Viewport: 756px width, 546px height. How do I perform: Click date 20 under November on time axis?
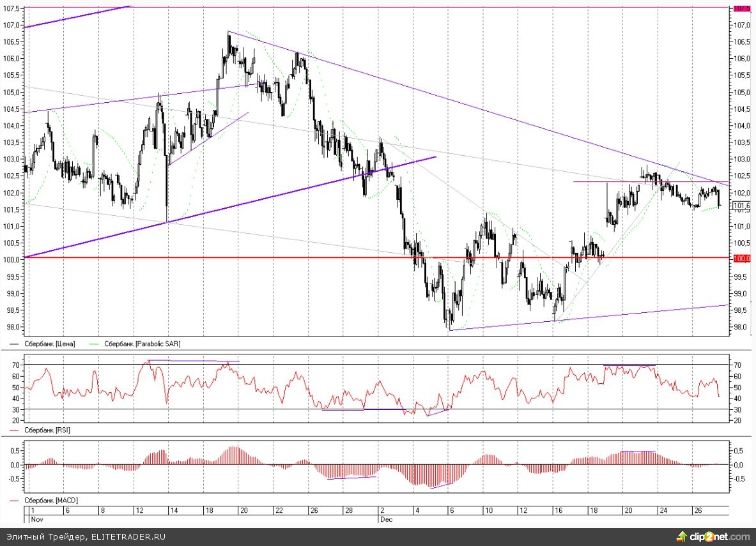[243, 511]
